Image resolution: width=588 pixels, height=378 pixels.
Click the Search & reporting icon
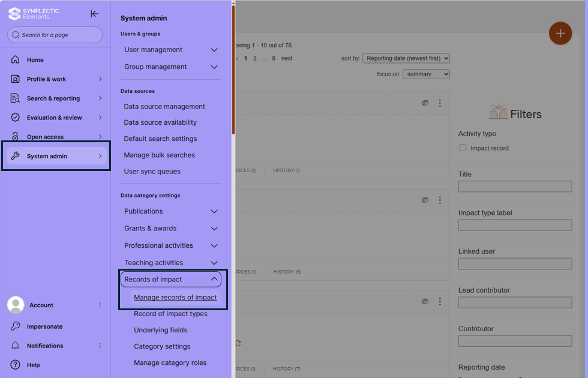[x=15, y=98]
